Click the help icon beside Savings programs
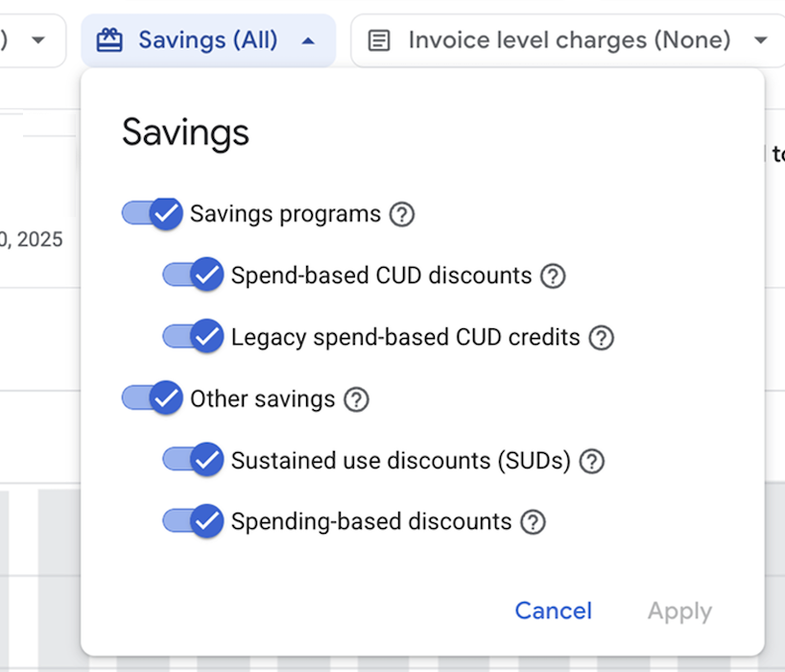The height and width of the screenshot is (672, 785). click(x=401, y=214)
